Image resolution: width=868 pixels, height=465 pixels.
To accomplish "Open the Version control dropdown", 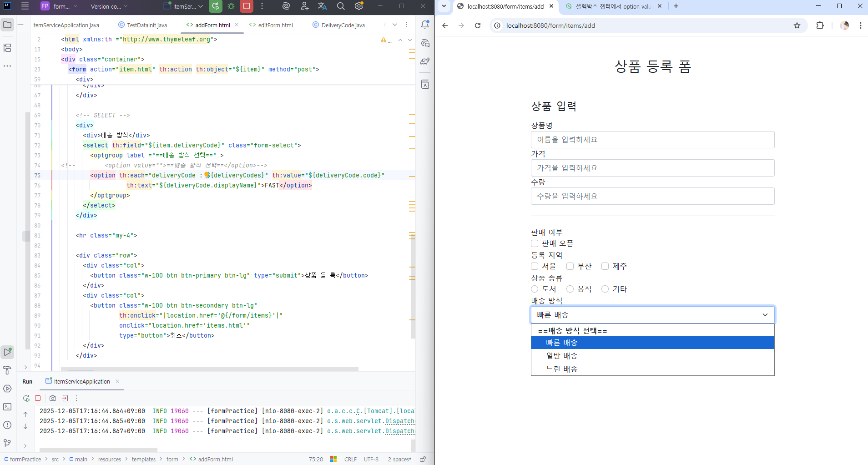I will (x=109, y=6).
